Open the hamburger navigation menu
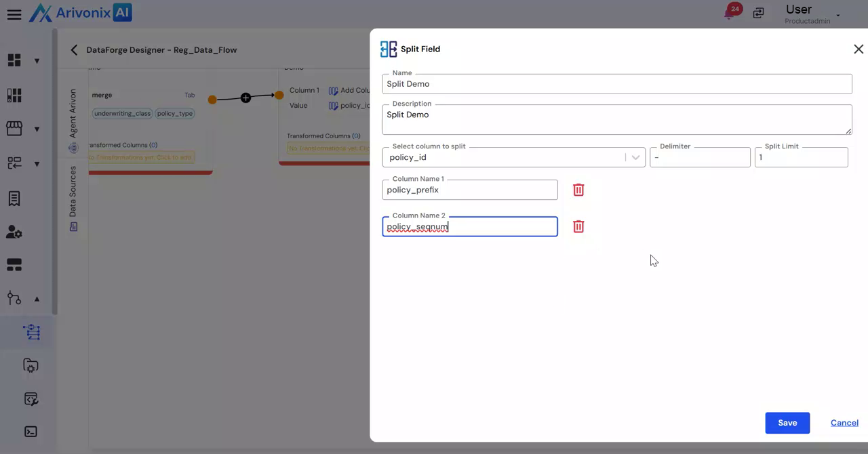This screenshot has height=454, width=868. [14, 14]
